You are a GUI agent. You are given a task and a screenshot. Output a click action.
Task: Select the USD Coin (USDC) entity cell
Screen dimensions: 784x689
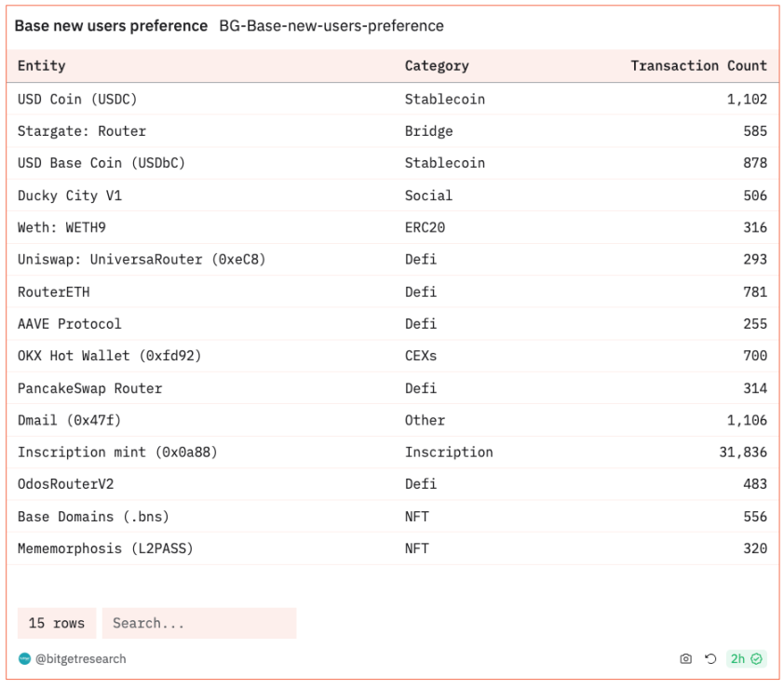(x=77, y=99)
